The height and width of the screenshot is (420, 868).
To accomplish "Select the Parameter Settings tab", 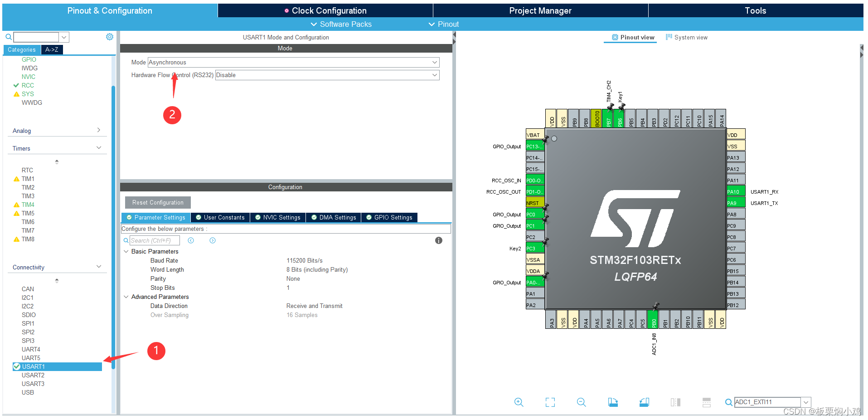I will tap(156, 217).
